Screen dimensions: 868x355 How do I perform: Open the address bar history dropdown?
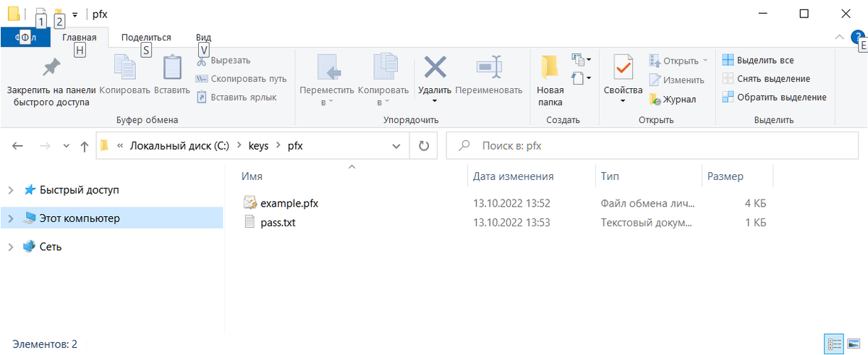(x=396, y=145)
